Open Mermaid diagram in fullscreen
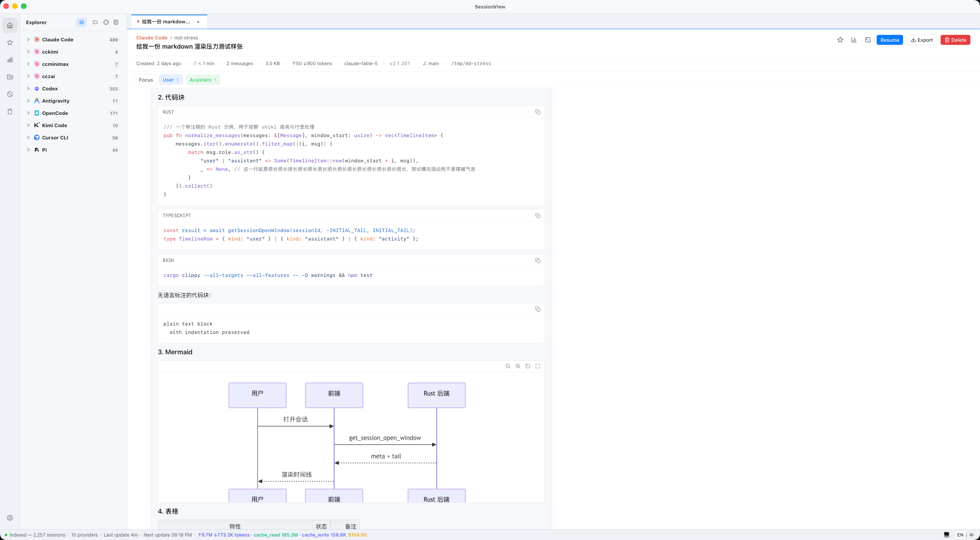The height and width of the screenshot is (540, 980). tap(538, 366)
